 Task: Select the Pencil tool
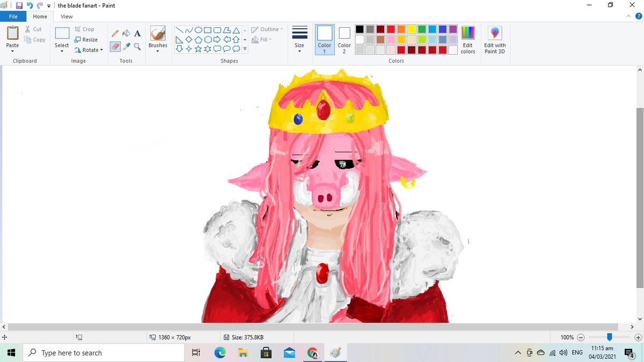(x=115, y=33)
